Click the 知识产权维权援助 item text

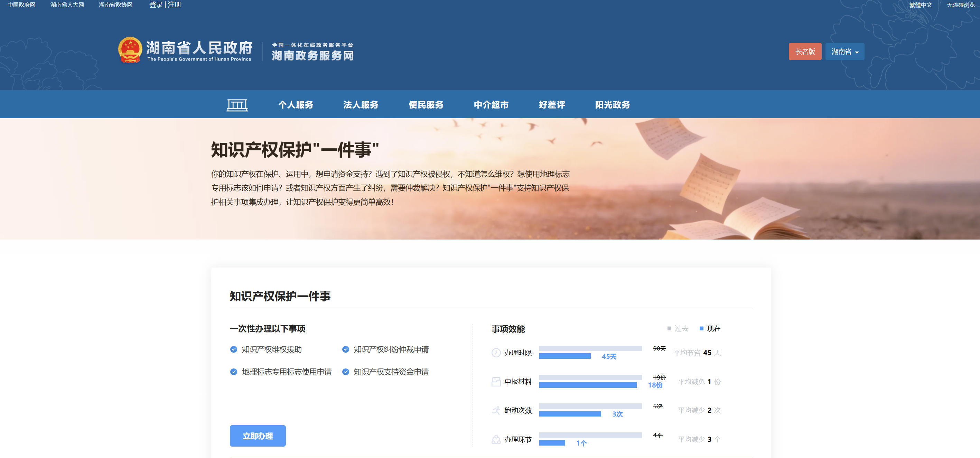[272, 349]
